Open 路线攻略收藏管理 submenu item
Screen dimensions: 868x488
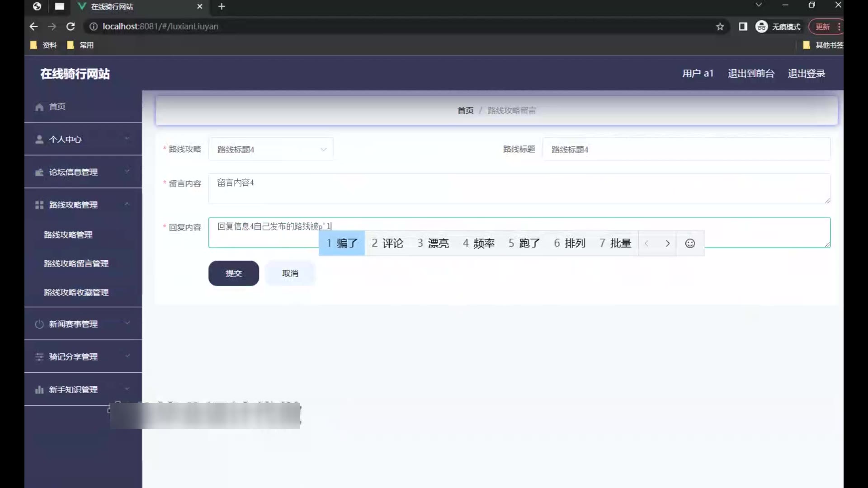[x=76, y=293]
